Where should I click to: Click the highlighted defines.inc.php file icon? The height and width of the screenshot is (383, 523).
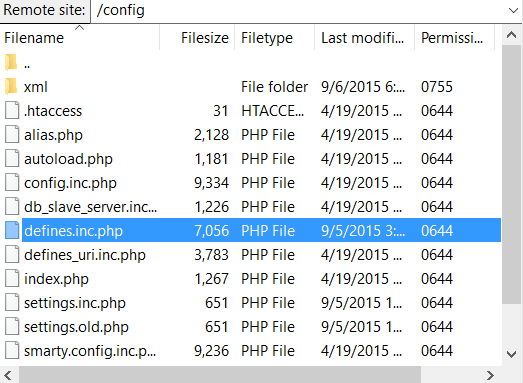[x=12, y=231]
